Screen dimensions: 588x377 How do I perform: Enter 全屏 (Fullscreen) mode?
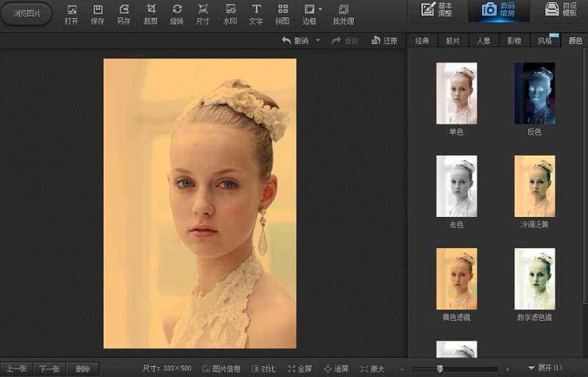(299, 369)
